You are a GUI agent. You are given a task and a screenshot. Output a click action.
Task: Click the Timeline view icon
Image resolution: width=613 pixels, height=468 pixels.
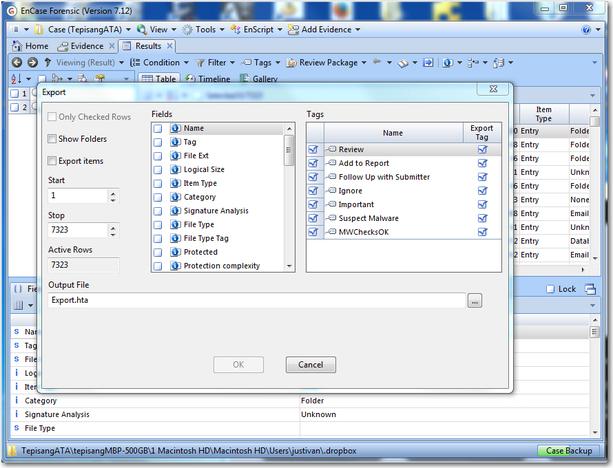[190, 79]
